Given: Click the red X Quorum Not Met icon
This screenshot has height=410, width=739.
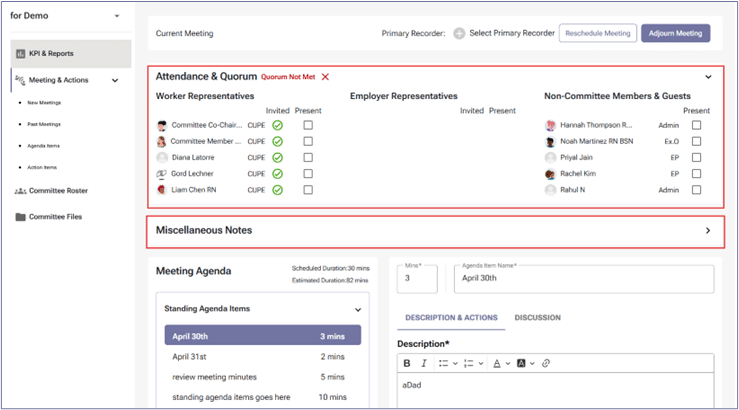Looking at the screenshot, I should [325, 77].
